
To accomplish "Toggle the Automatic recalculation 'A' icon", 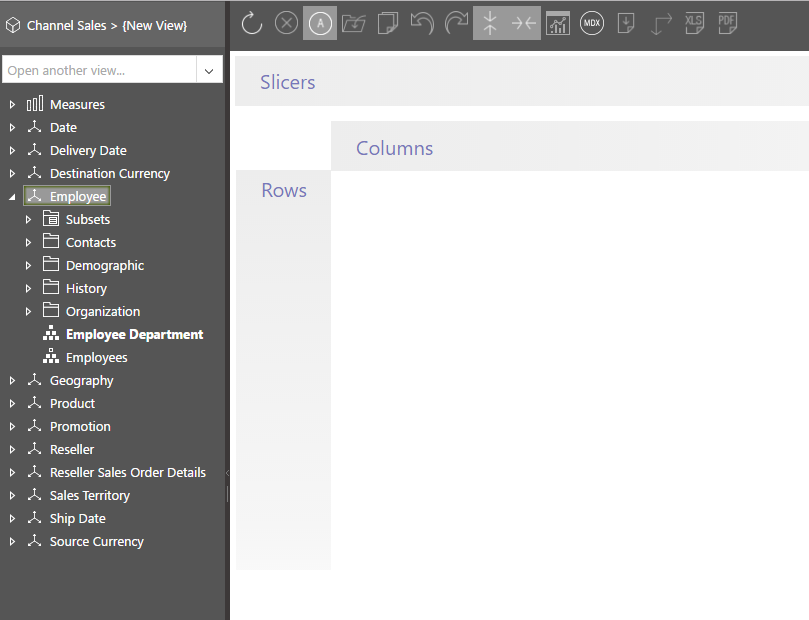I will [x=320, y=23].
